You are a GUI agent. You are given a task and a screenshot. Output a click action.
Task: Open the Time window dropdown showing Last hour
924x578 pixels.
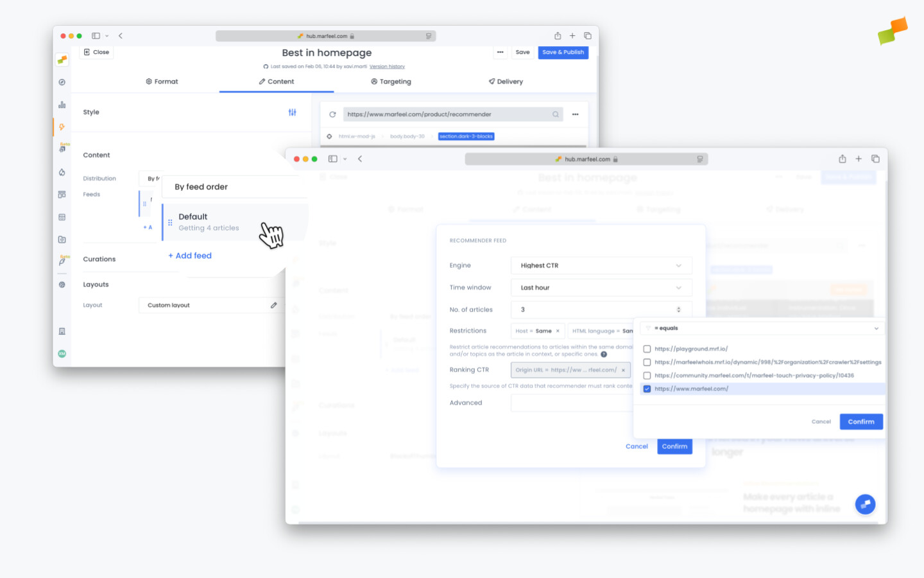(x=601, y=287)
